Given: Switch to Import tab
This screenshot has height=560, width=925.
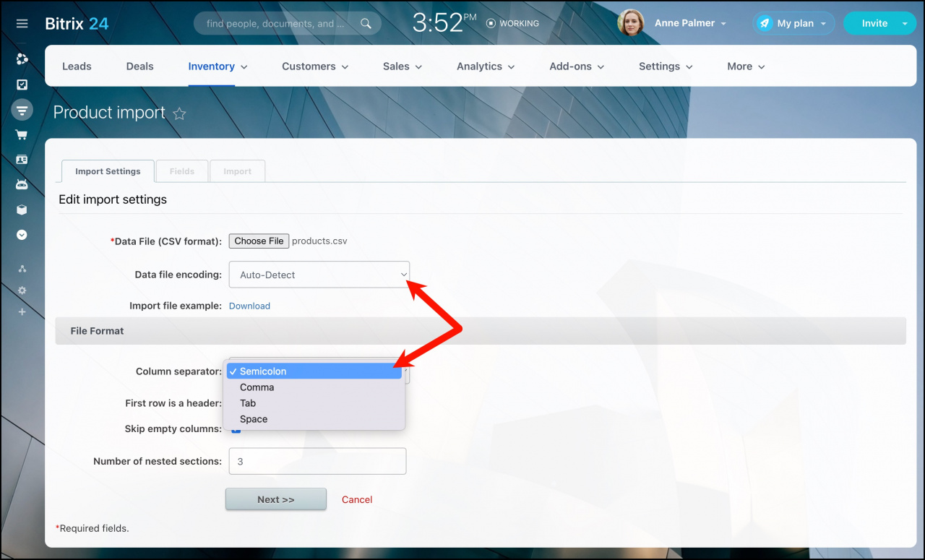Looking at the screenshot, I should click(x=238, y=171).
